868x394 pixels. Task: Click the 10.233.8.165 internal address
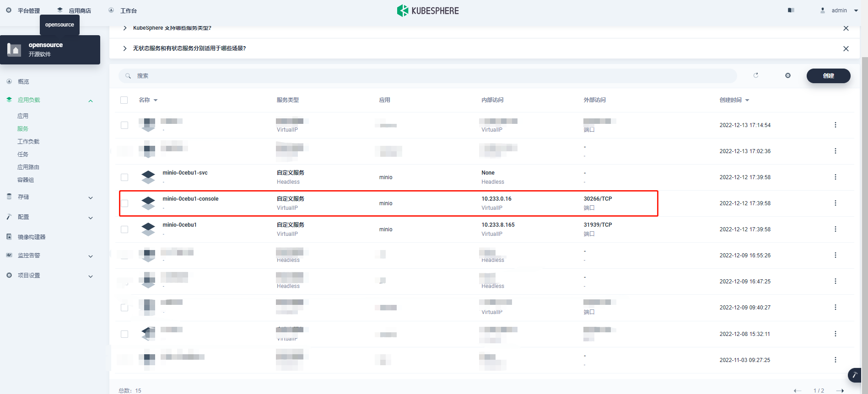pos(498,225)
